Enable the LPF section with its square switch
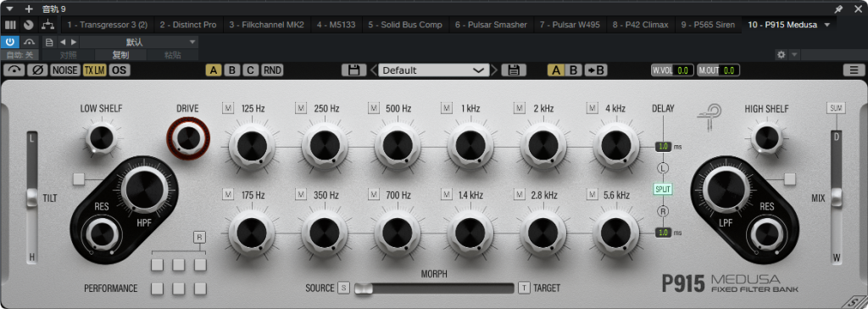 [790, 178]
